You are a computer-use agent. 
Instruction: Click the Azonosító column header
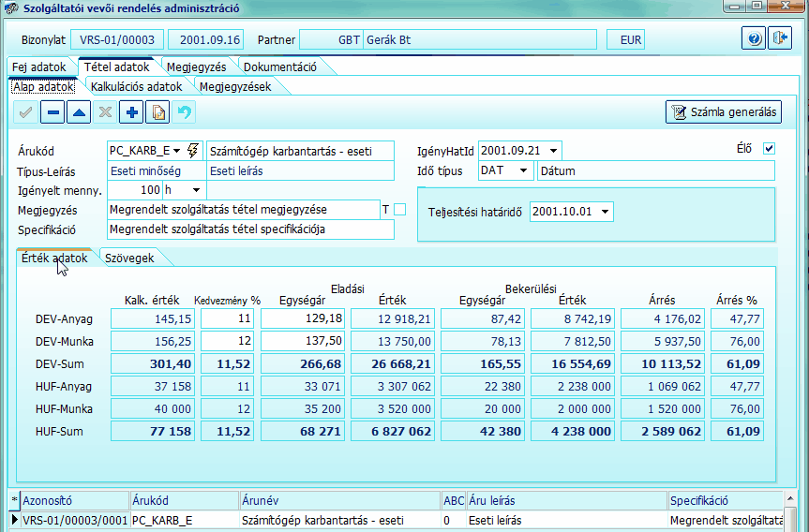click(75, 500)
